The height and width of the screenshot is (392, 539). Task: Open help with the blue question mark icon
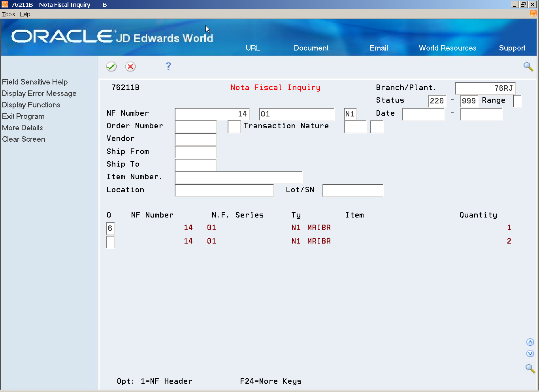pyautogui.click(x=168, y=66)
